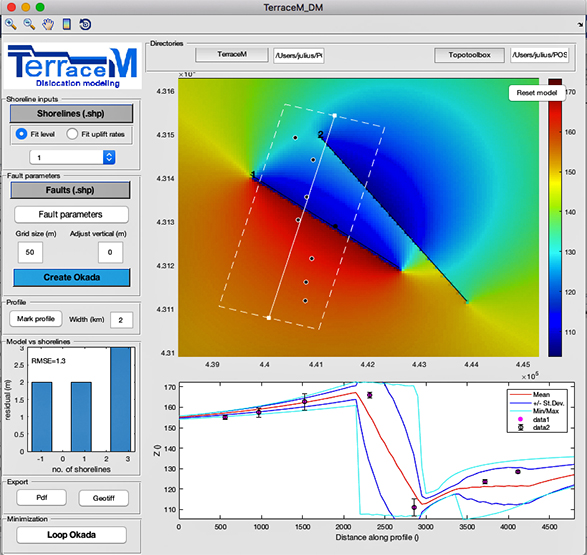The width and height of the screenshot is (587, 555).
Task: Click the residual bar at shoreline -1
Action: click(42, 417)
